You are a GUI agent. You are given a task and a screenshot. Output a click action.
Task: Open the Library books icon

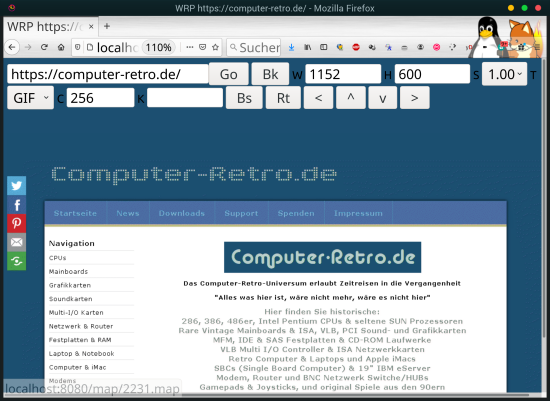[x=307, y=47]
